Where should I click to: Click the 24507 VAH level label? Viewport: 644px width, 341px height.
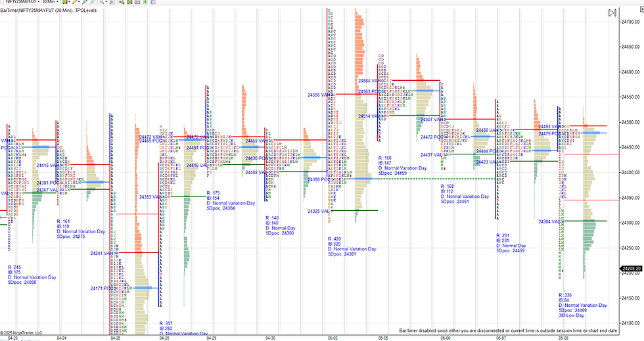coord(431,120)
